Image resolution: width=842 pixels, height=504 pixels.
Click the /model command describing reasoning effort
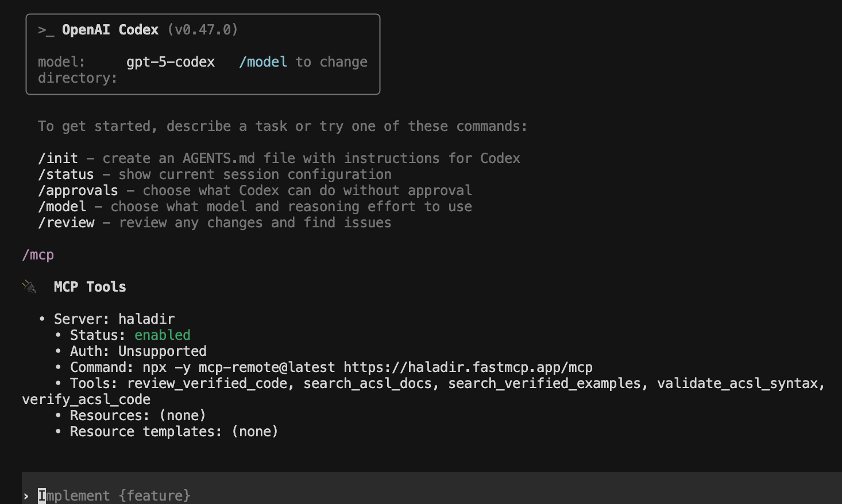(x=62, y=207)
